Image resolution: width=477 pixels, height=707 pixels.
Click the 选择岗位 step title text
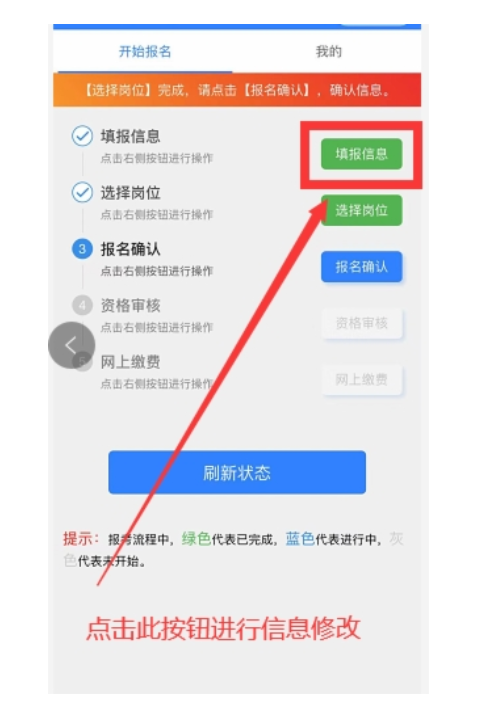coord(130,193)
